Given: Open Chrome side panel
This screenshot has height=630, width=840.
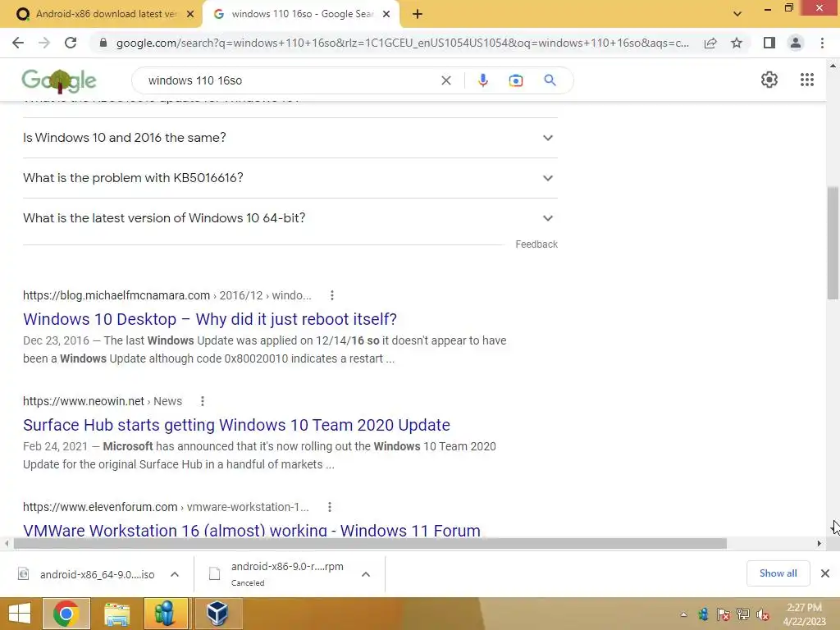Looking at the screenshot, I should coord(769,43).
